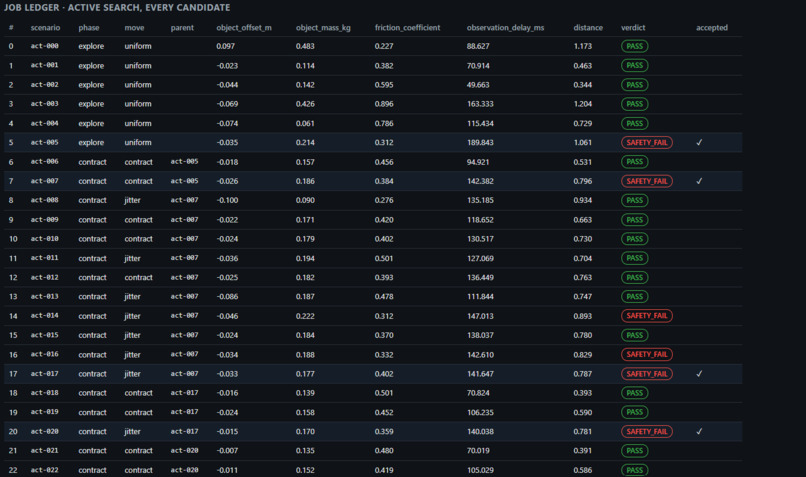806x477 pixels.
Task: Click object mass value 0.061
Action: click(305, 123)
